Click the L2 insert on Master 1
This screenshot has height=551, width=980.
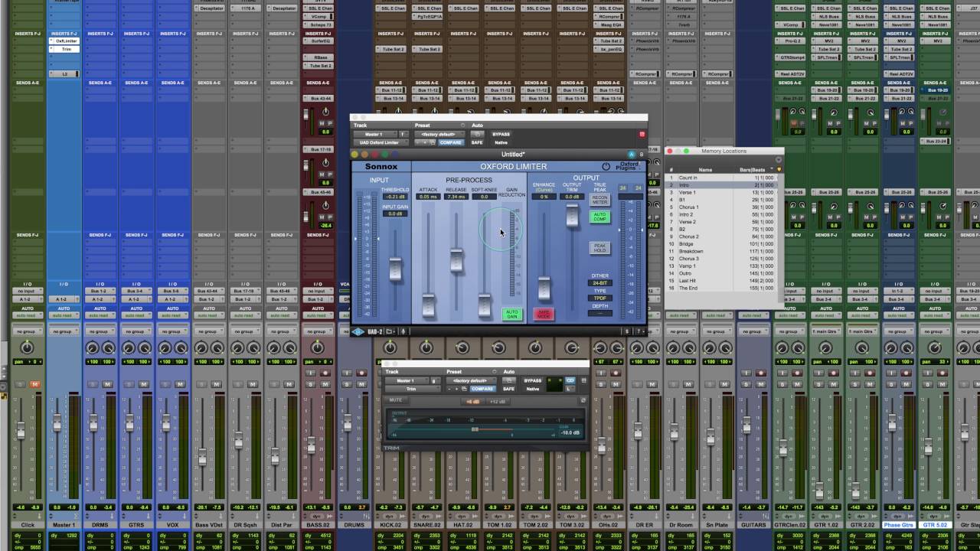tap(64, 74)
